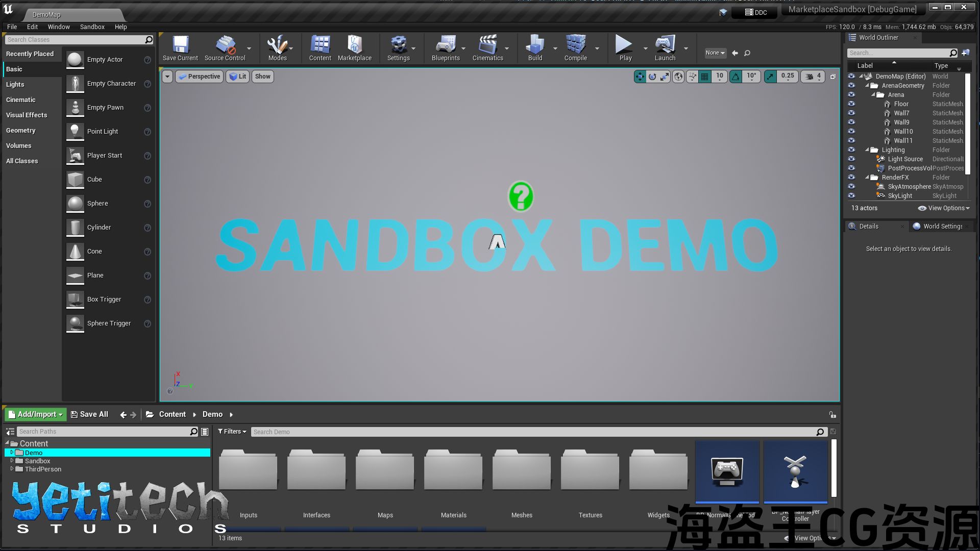The height and width of the screenshot is (551, 980).
Task: Click Save All in content browser
Action: tap(89, 414)
